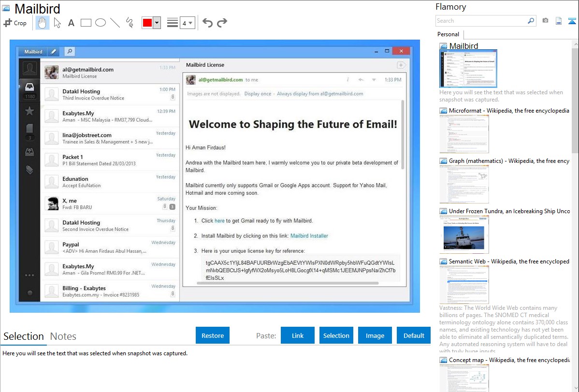Open the email actions dropdown arrow beside reply

374,80
